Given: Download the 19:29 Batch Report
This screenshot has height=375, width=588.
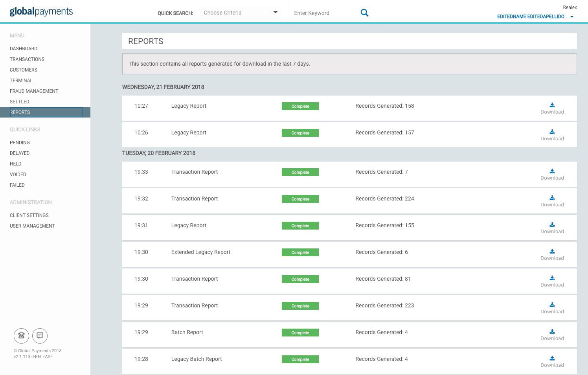Looking at the screenshot, I should pos(552,335).
